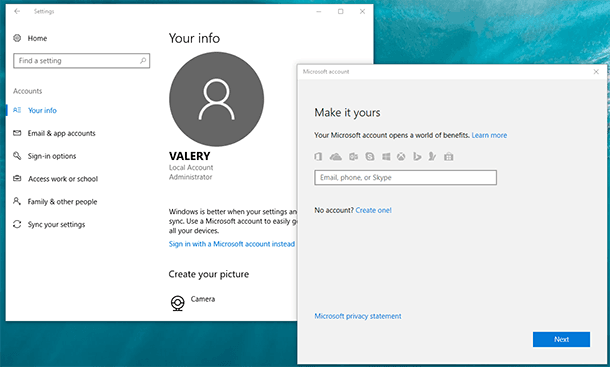Click the Access work or school briefcase icon

(17, 178)
